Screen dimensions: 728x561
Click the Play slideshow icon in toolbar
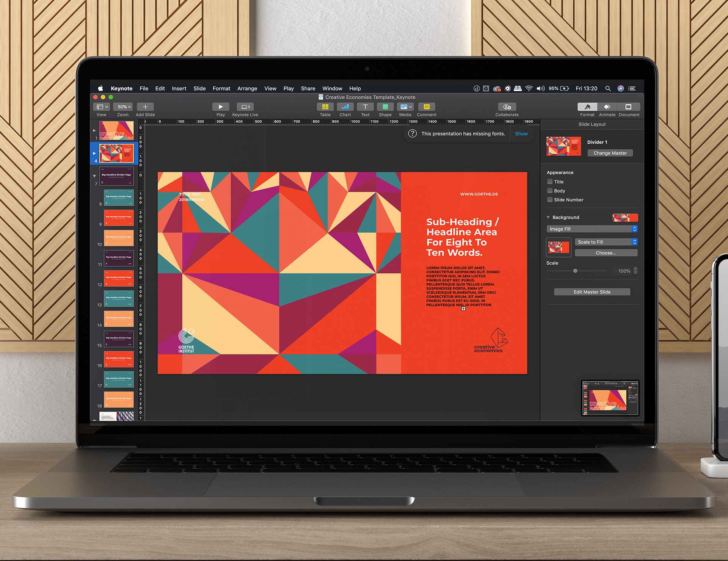pos(221,107)
